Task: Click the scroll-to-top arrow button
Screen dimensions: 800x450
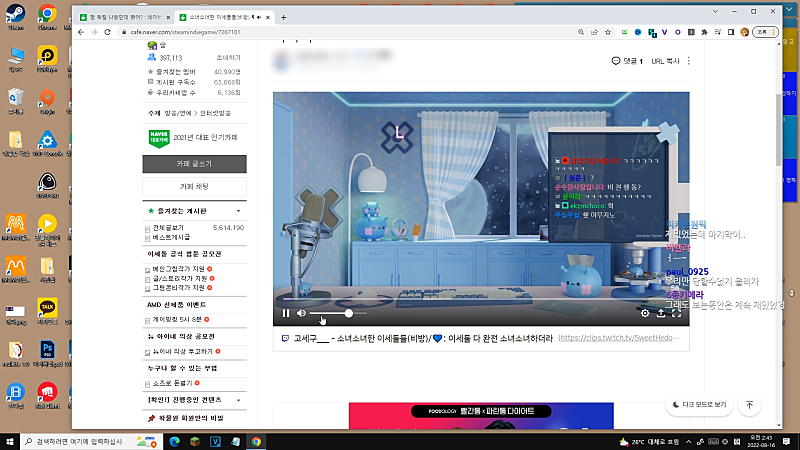Action: point(749,405)
